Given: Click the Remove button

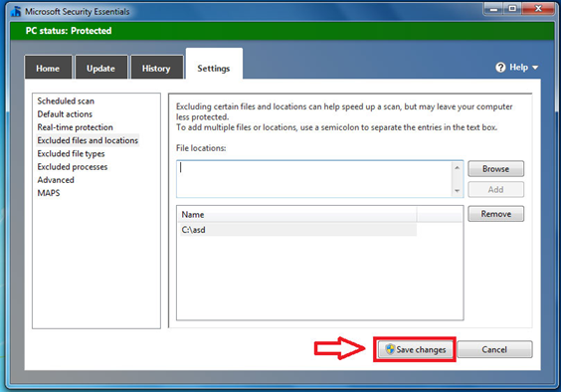Looking at the screenshot, I should pyautogui.click(x=496, y=214).
